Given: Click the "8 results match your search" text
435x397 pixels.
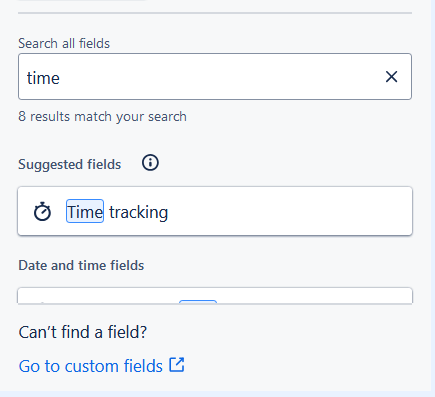Looking at the screenshot, I should coord(102,117).
